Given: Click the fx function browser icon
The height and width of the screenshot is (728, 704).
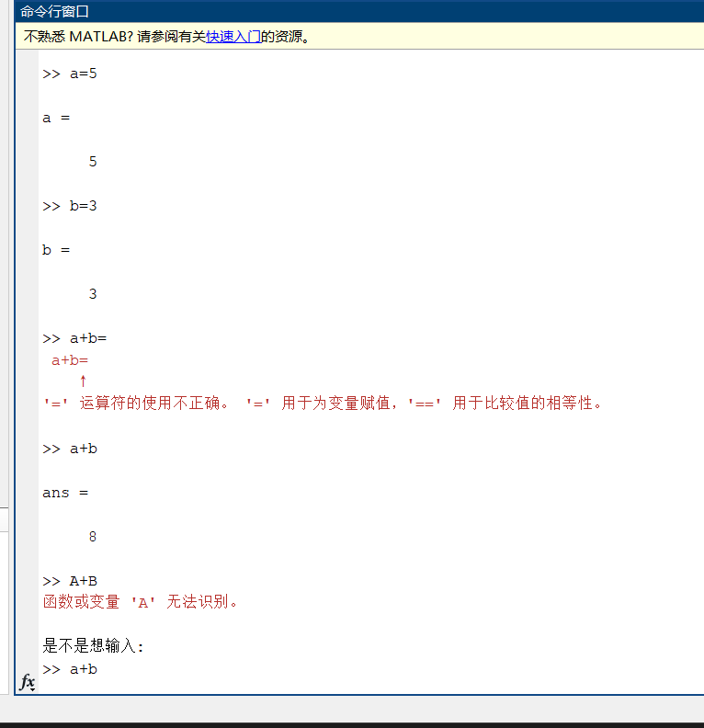Looking at the screenshot, I should point(28,682).
